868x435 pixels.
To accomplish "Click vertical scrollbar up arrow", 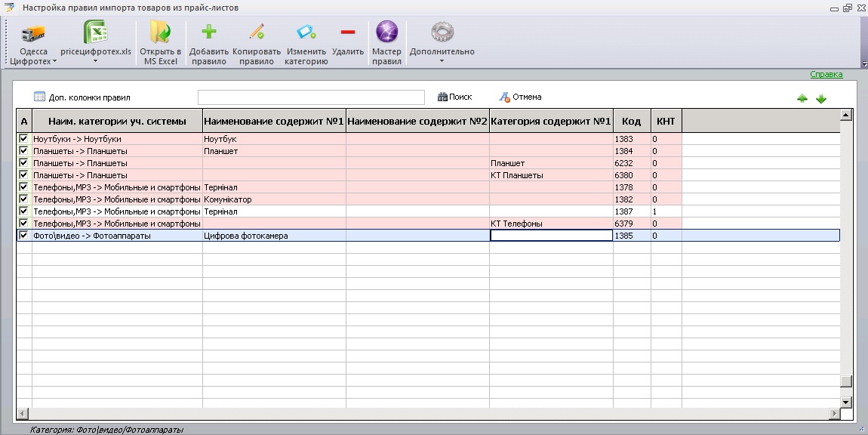I will point(845,115).
